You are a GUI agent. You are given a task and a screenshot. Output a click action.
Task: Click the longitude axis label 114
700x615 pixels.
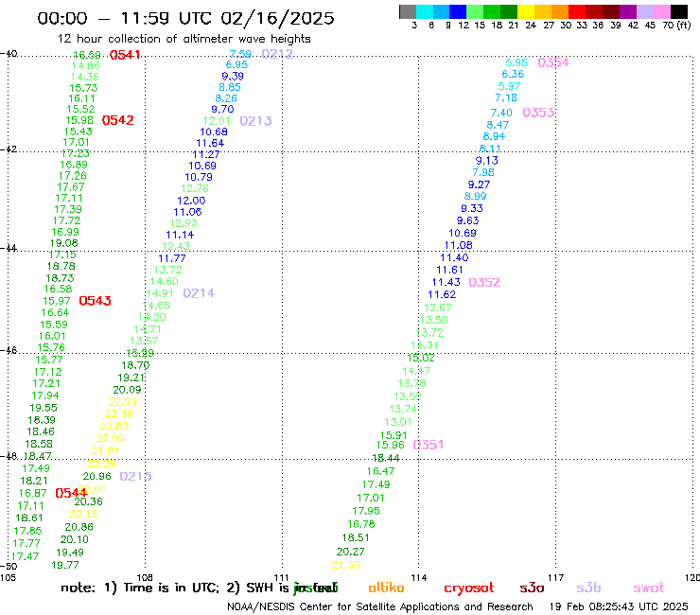pyautogui.click(x=419, y=578)
